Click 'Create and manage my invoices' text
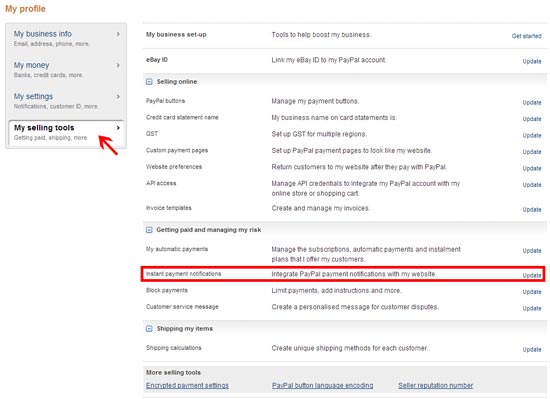The height and width of the screenshot is (399, 550). (320, 208)
